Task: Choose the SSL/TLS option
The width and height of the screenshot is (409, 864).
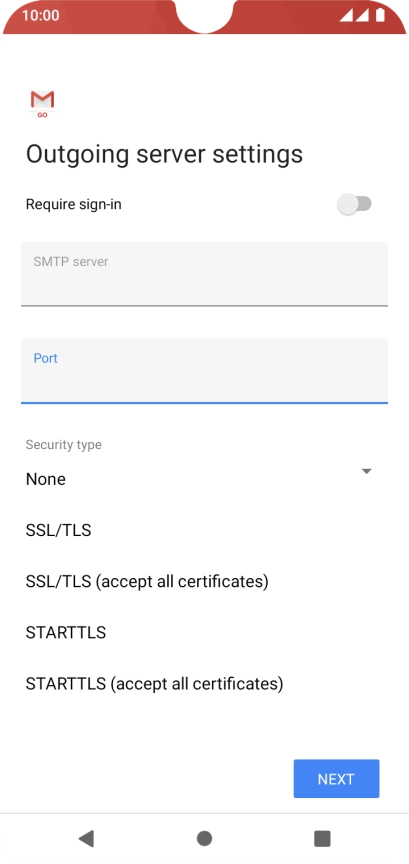Action: pos(58,531)
